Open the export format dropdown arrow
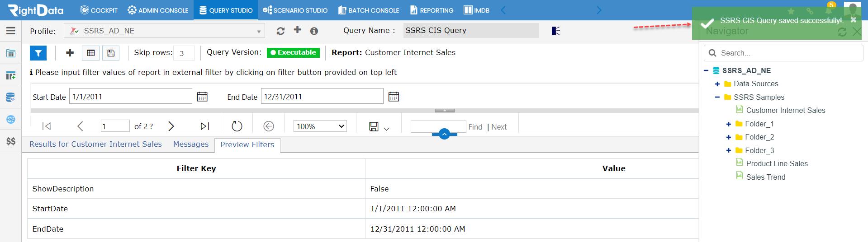Screen dimensions: 868x242 [386, 129]
